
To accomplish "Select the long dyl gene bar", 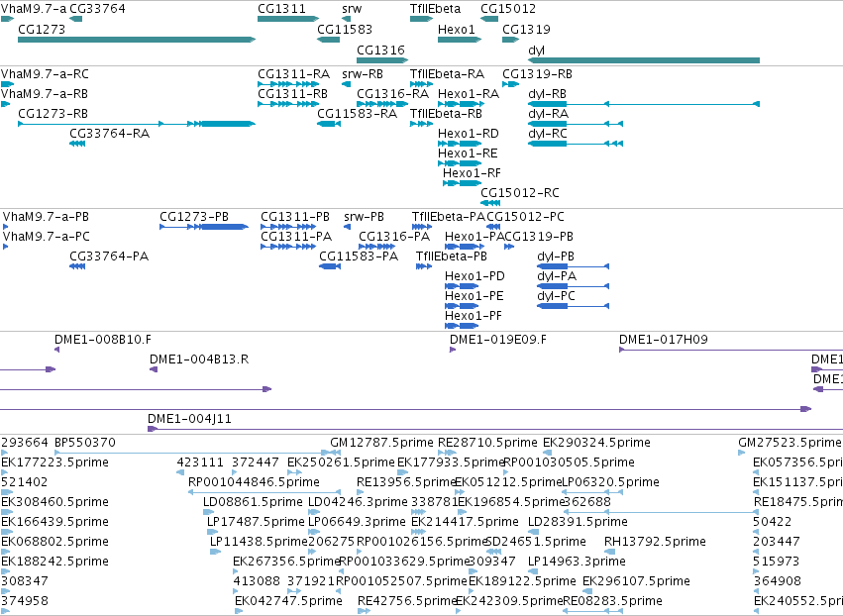I will coord(644,60).
